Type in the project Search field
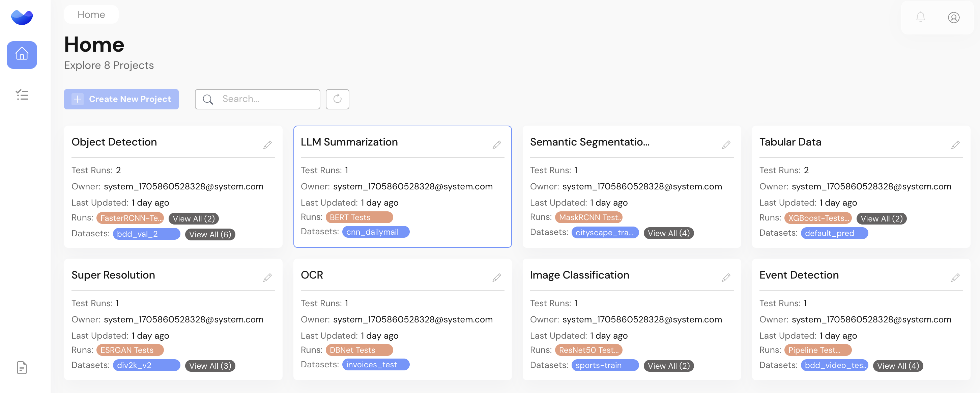This screenshot has height=393, width=980. pos(266,99)
